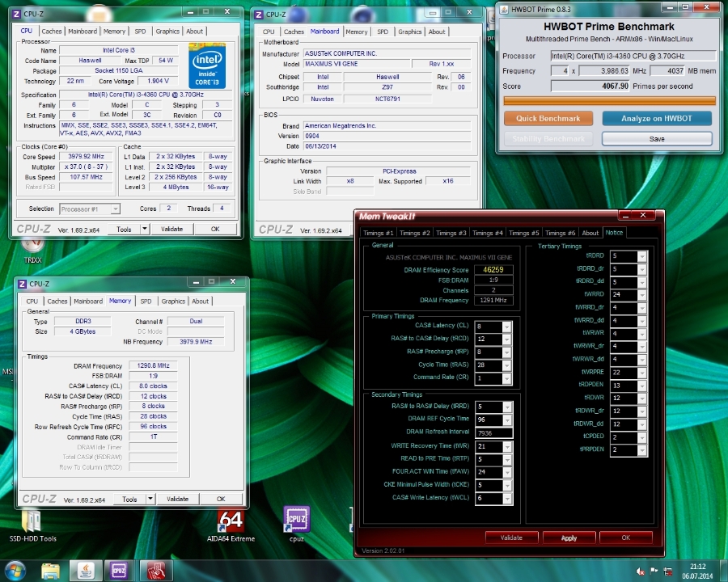Screen dimensions: 728x582
Task: Switch to Timings #5 tab in Mem TweakIt
Action: [523, 233]
